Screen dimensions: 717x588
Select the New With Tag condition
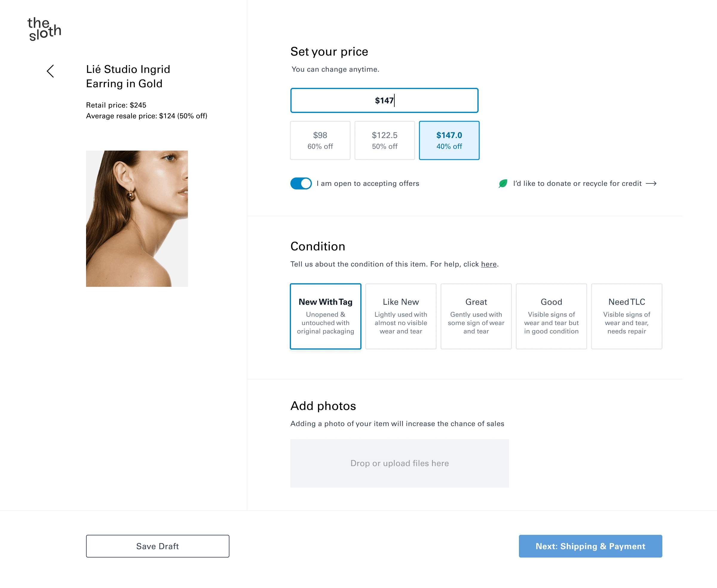[325, 316]
